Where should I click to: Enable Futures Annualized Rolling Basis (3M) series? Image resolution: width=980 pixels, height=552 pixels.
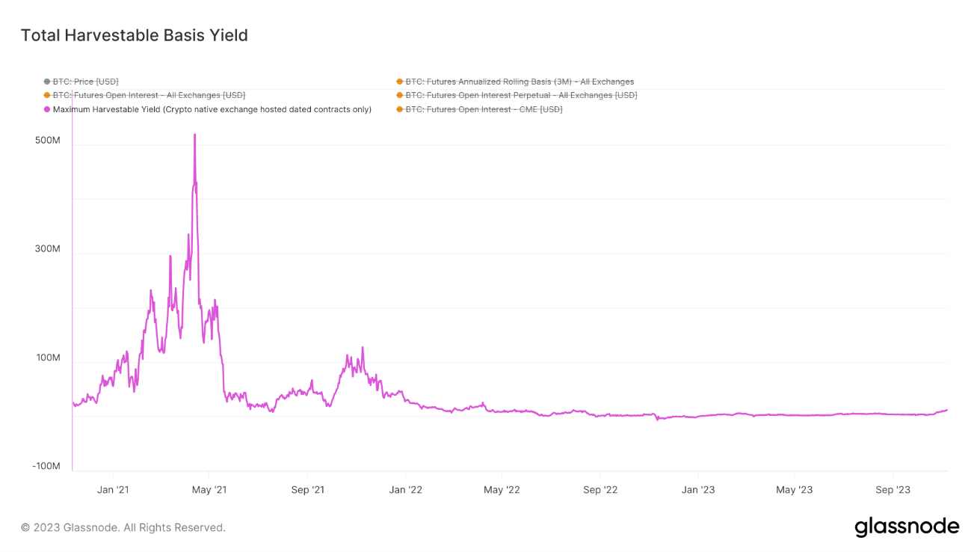click(x=520, y=82)
